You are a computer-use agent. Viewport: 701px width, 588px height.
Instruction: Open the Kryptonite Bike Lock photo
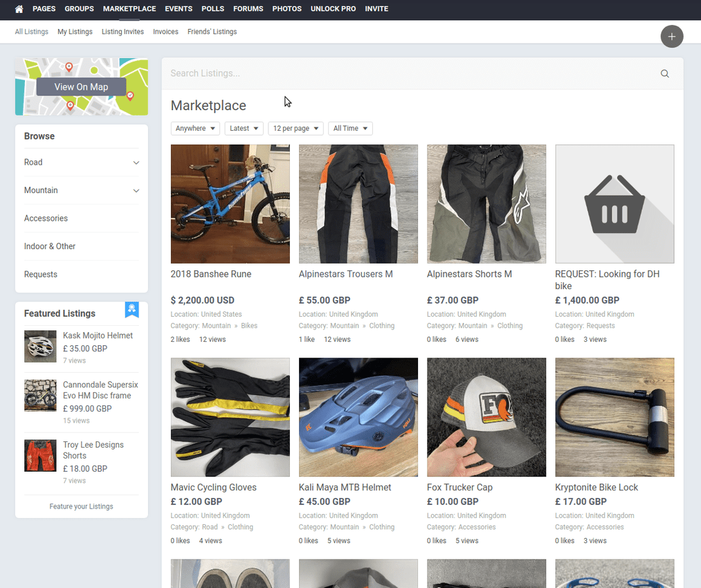(614, 417)
